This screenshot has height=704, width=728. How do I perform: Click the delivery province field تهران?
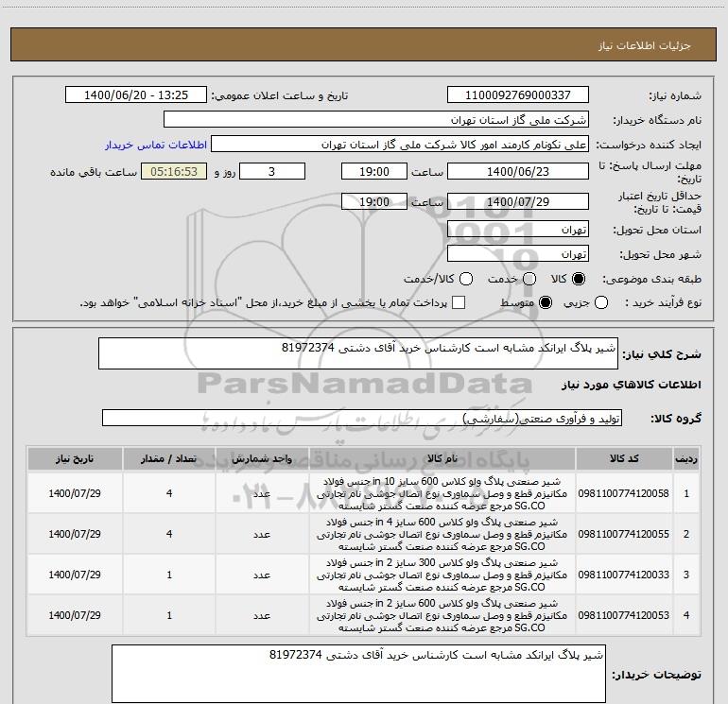coord(518,229)
